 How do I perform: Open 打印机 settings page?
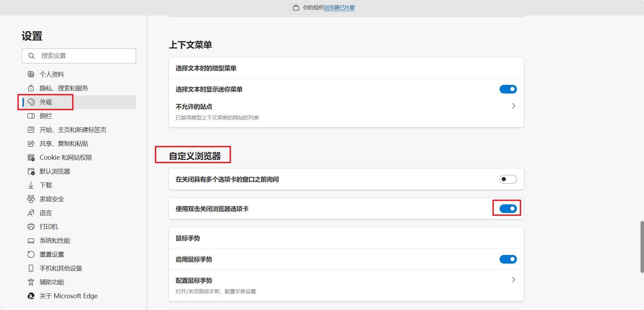pyautogui.click(x=79, y=227)
